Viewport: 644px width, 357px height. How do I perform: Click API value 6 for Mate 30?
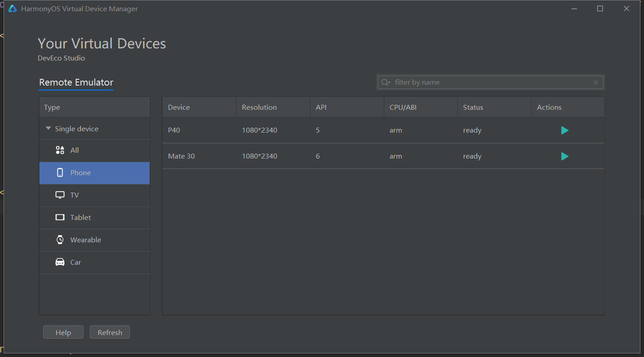pos(318,156)
